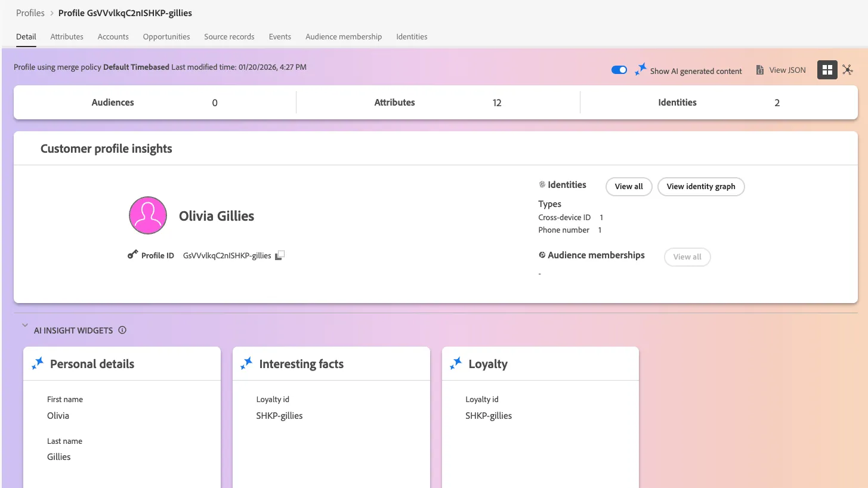Go to the Opportunities tab

tap(166, 37)
